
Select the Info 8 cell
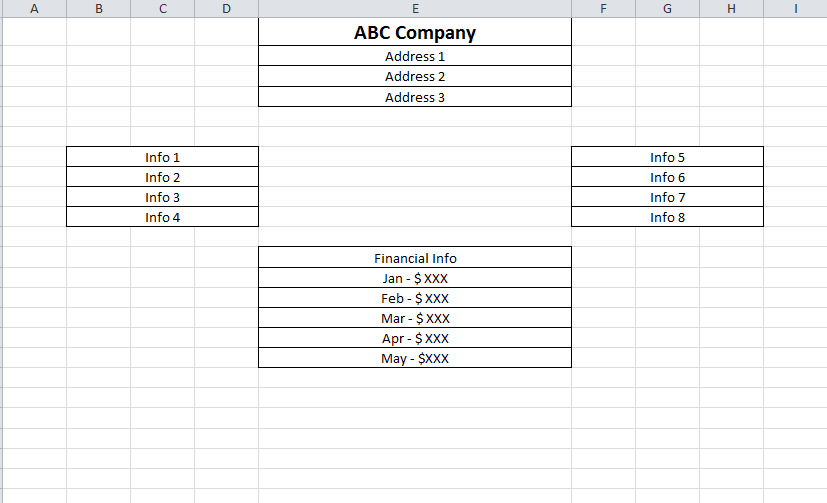[667, 217]
